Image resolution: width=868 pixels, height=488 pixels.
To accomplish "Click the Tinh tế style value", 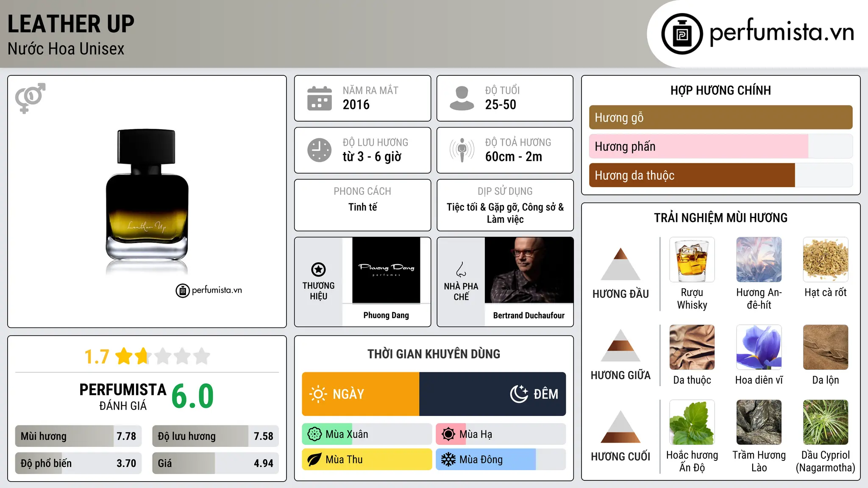I will (362, 207).
